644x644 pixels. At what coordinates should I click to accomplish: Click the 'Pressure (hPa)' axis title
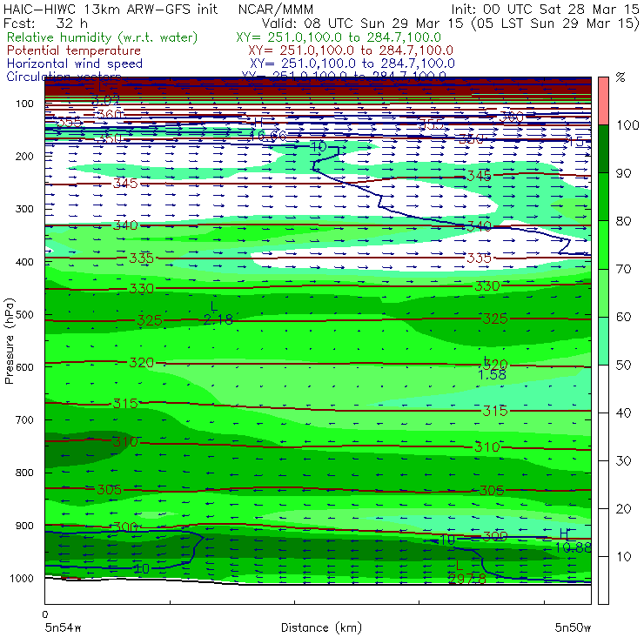(9, 341)
